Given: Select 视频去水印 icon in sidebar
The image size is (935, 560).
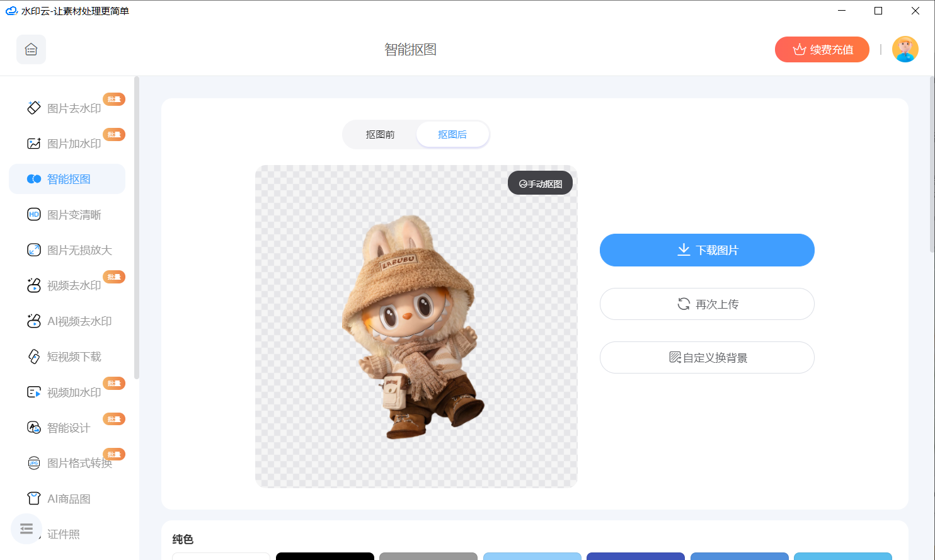Looking at the screenshot, I should (x=34, y=285).
